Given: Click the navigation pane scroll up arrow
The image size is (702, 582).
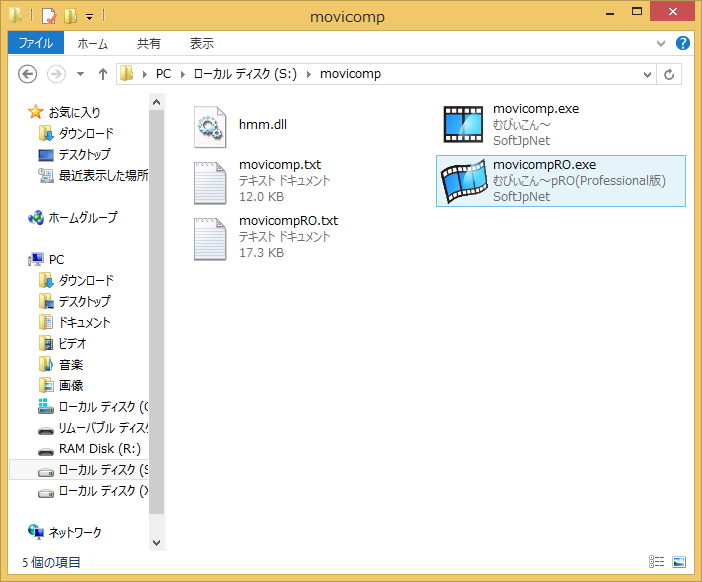Looking at the screenshot, I should pos(156,102).
